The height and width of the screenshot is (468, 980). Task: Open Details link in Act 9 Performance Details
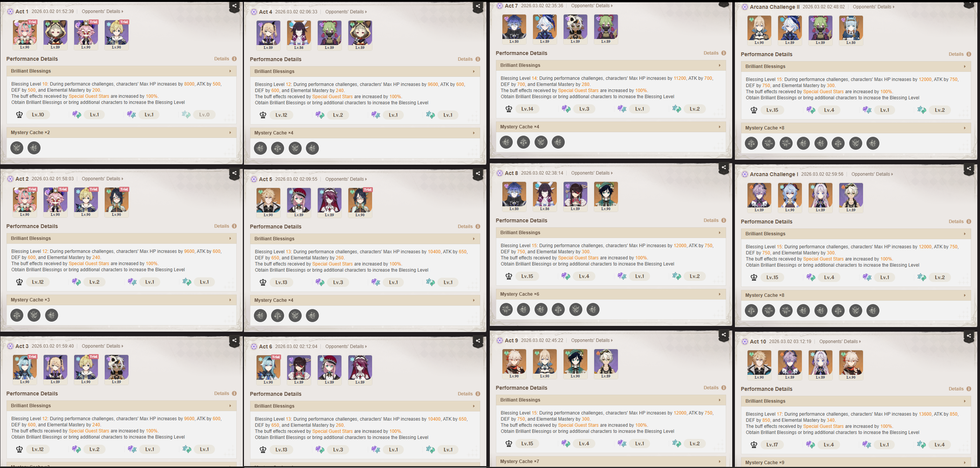(711, 388)
